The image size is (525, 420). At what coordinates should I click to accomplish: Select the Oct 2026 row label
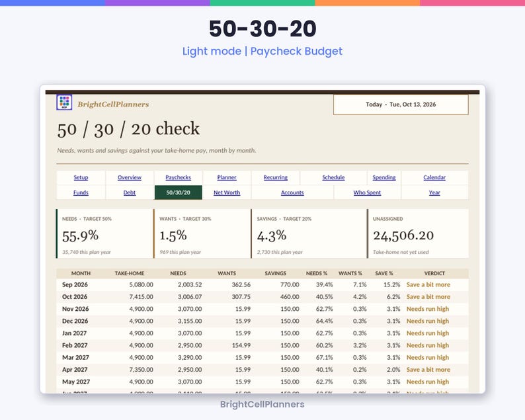74,297
